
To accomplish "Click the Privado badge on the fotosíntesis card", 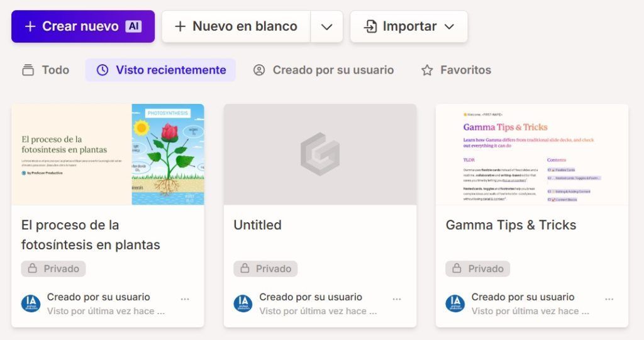I will tap(53, 268).
